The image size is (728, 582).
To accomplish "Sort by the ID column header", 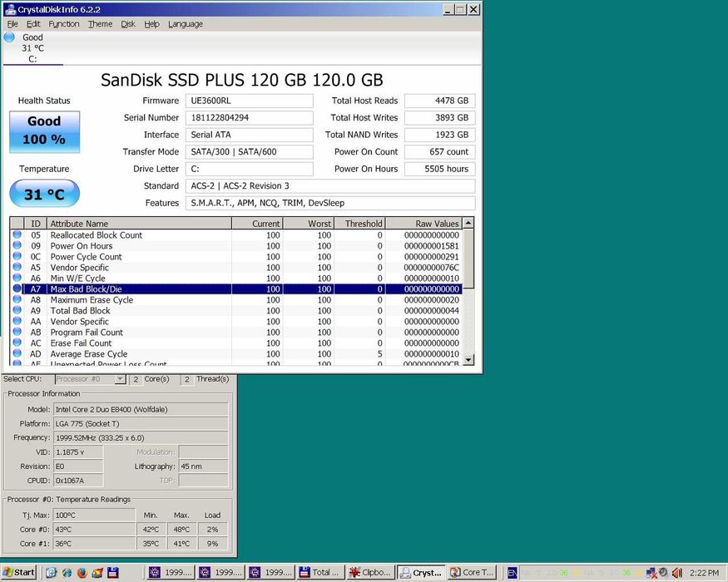I will tap(35, 224).
